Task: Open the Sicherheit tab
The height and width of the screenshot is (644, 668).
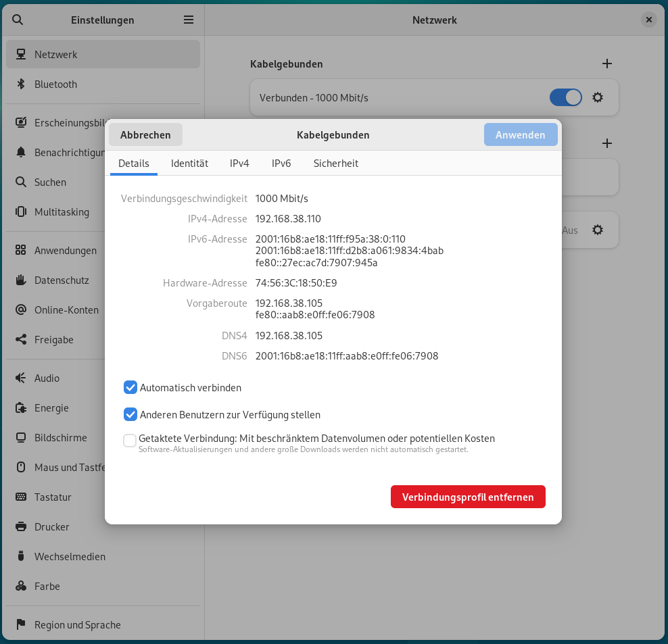Action: [335, 164]
